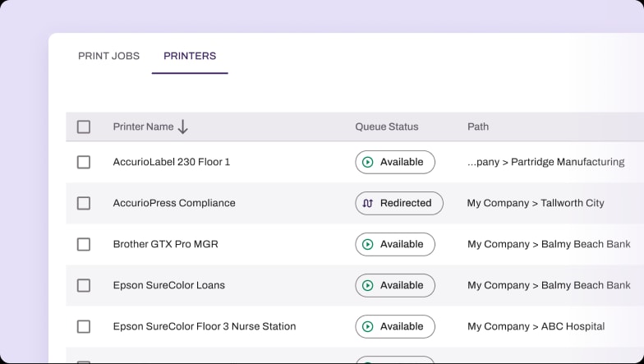This screenshot has height=364, width=644.
Task: Switch to the Print Jobs tab
Action: coord(108,56)
